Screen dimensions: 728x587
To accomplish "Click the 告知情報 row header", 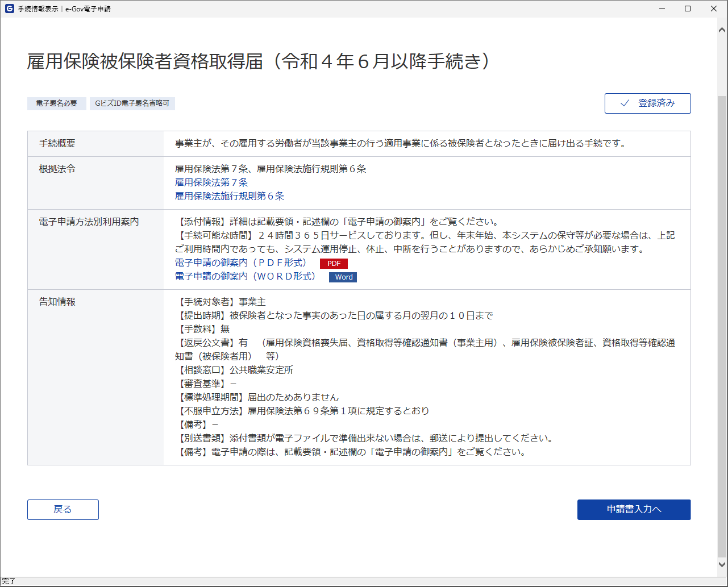I will [x=95, y=377].
